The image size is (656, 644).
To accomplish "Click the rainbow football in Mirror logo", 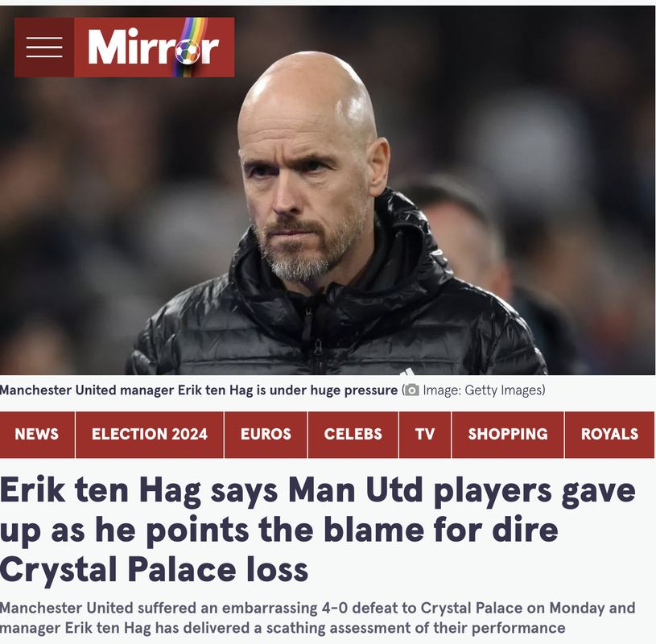I will click(187, 52).
